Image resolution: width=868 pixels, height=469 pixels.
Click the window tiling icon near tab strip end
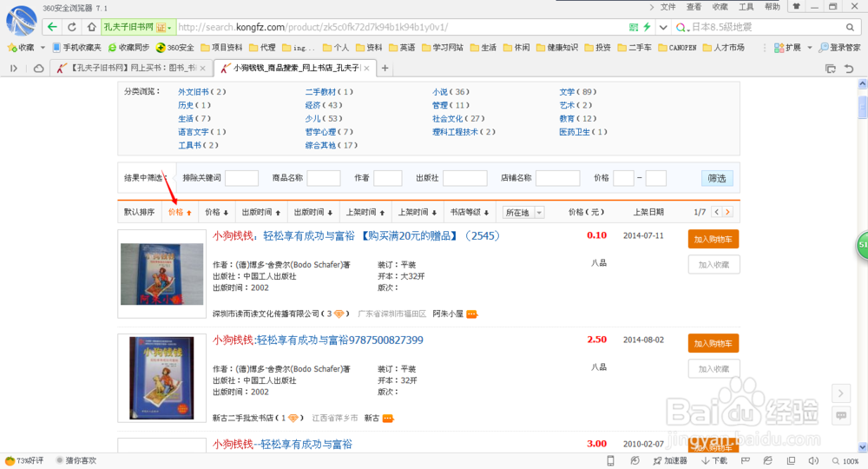pos(831,69)
